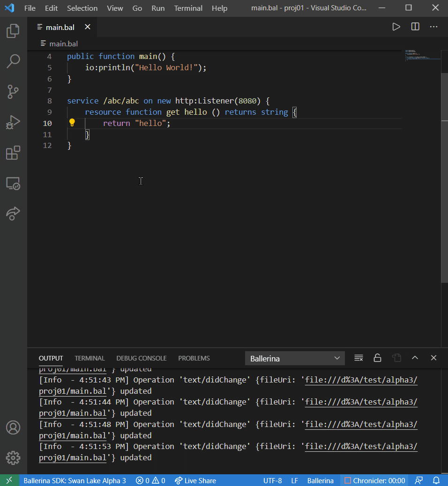Image resolution: width=448 pixels, height=486 pixels.
Task: Click Ballerina SDK: Swan Lake Alpha 3
Action: point(75,480)
